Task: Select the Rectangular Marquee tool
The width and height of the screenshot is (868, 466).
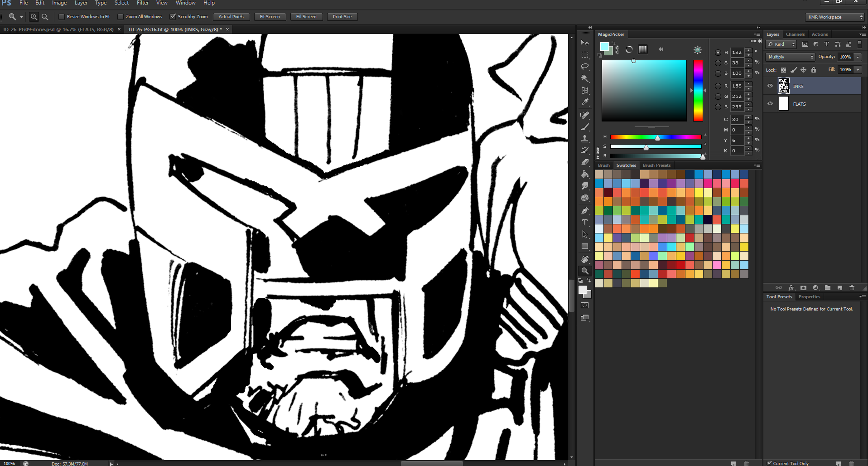Action: 585,55
